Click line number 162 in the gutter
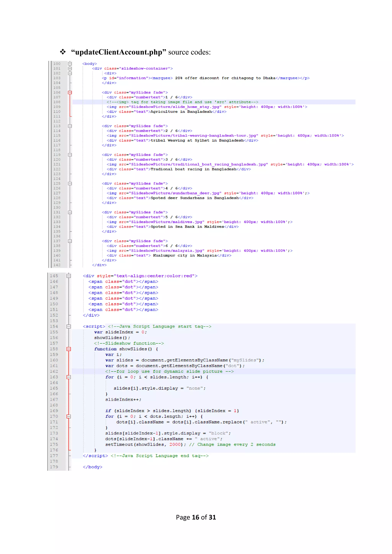 [x=54, y=372]
